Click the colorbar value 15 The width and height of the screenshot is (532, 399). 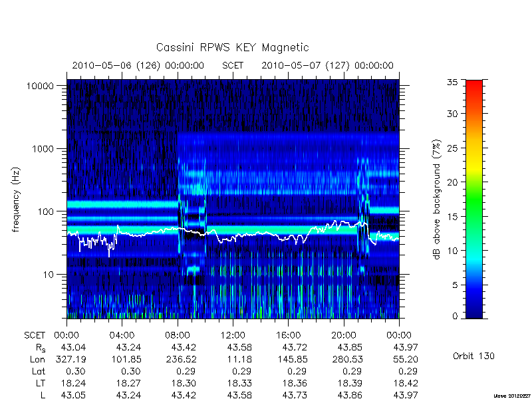tap(452, 217)
